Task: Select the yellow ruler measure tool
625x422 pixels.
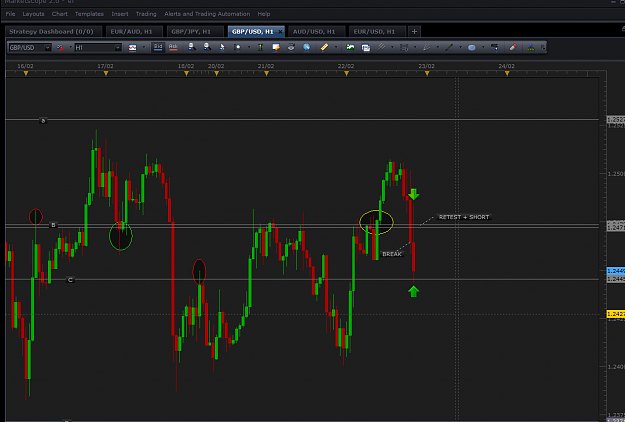Action: click(324, 47)
